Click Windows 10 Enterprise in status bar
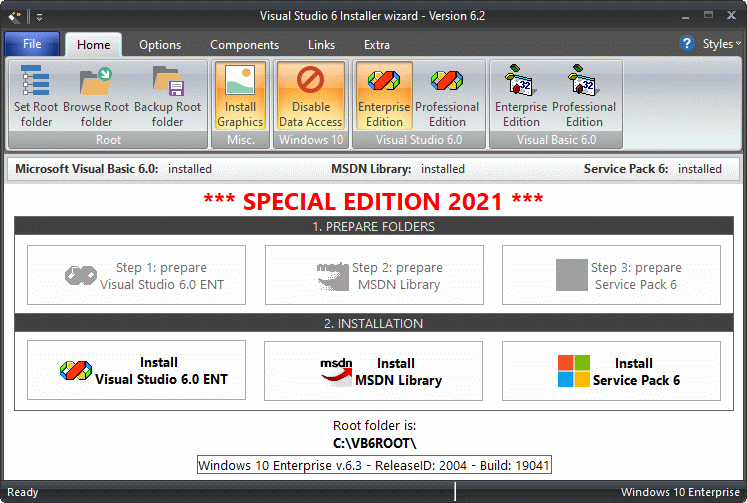 click(x=680, y=492)
